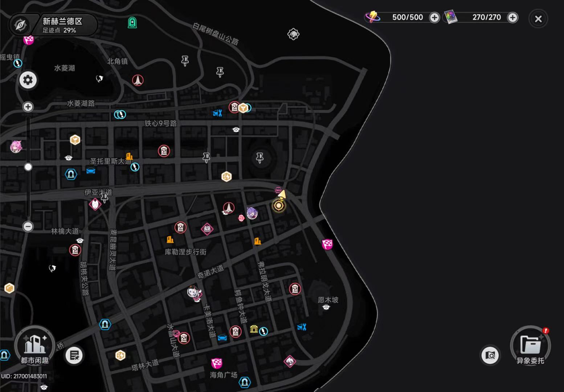Screen dimensions: 564x392
Task: Open the 异象委托 commissions folder
Action: coord(530,345)
